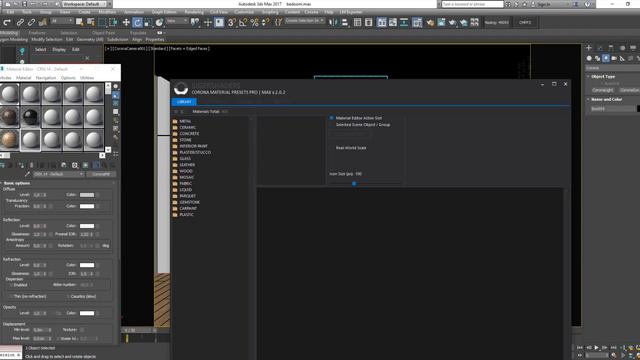The image size is (640, 360).
Task: Open the METAL folder in presets library
Action: pyautogui.click(x=185, y=121)
